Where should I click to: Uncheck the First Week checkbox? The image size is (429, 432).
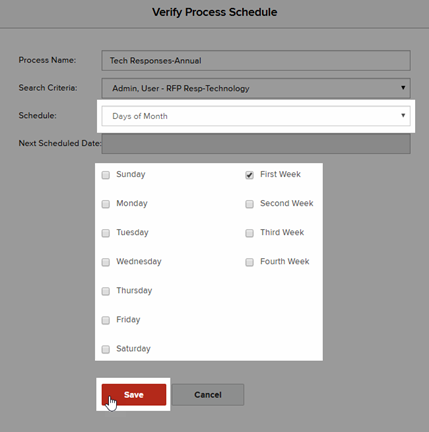[x=249, y=175]
